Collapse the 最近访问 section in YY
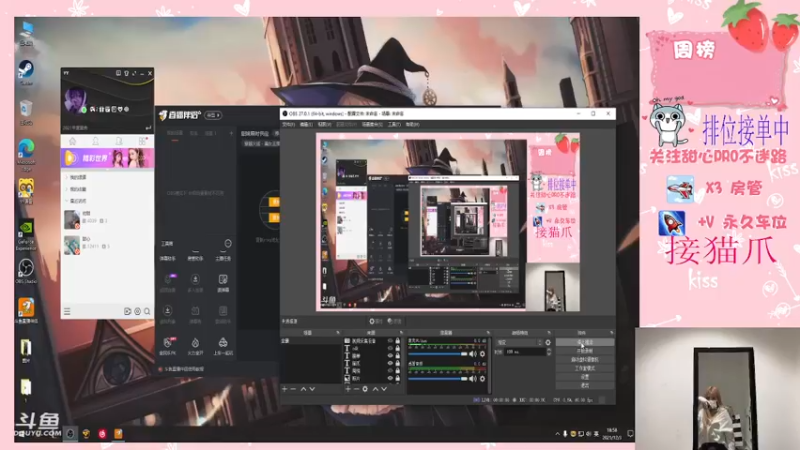This screenshot has width=800, height=450. 66,201
